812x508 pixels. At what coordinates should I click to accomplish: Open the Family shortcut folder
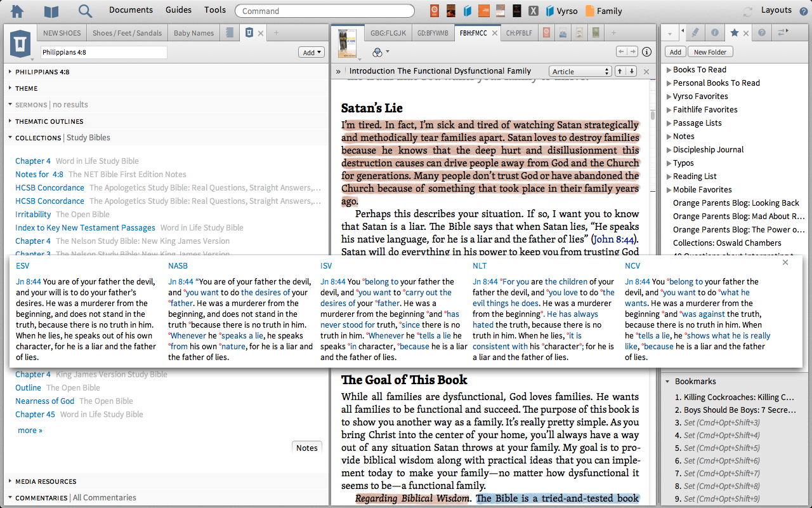(x=603, y=11)
